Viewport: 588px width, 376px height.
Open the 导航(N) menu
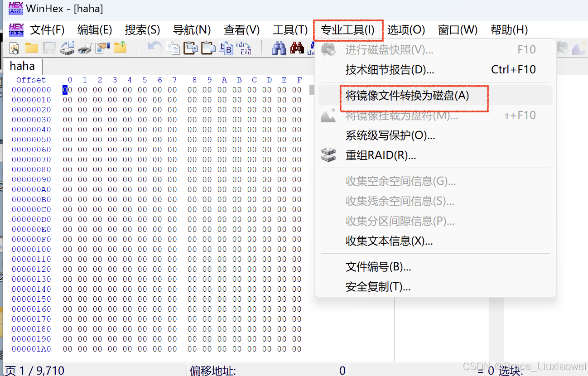(192, 30)
